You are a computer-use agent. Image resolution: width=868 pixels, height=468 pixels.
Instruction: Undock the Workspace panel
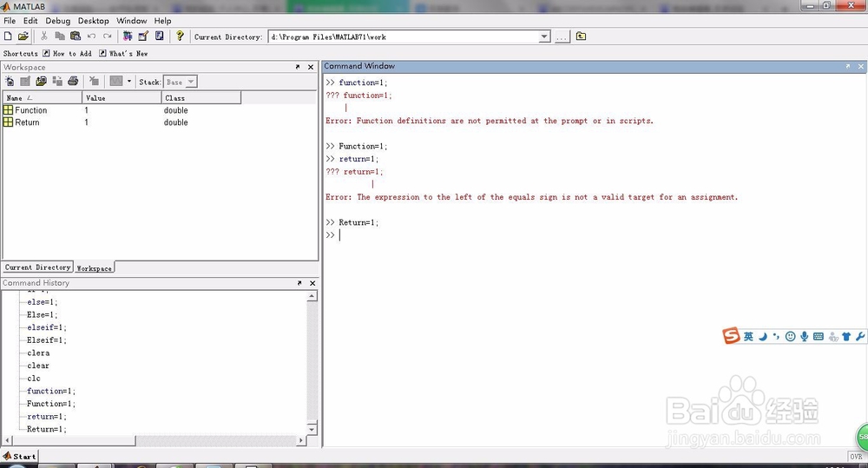(298, 67)
